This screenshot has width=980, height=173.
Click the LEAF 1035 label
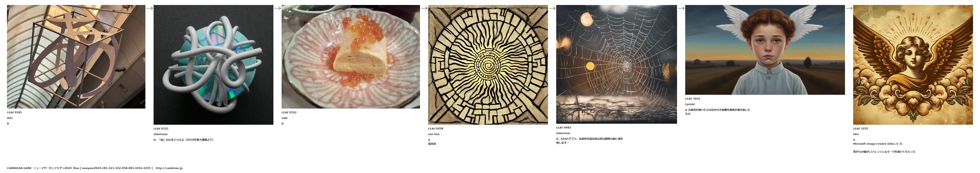point(861,129)
